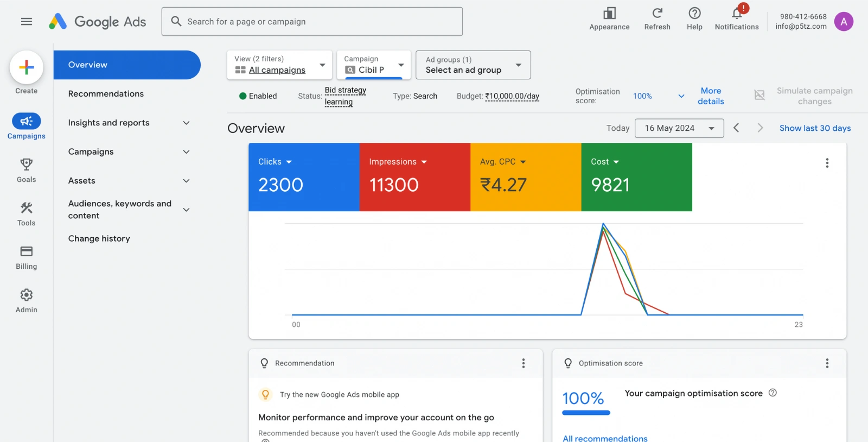Focus the search page or campaign field
This screenshot has width=868, height=442.
(312, 22)
